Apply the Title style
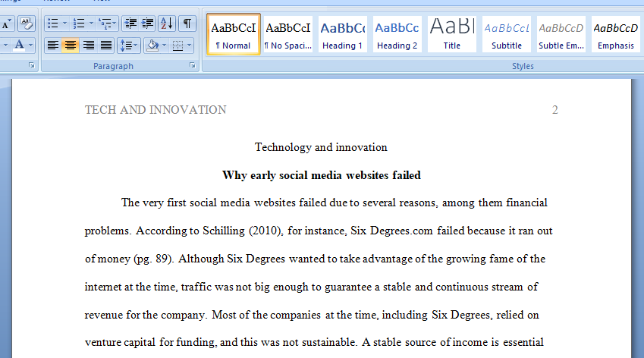The image size is (644, 358). tap(452, 34)
